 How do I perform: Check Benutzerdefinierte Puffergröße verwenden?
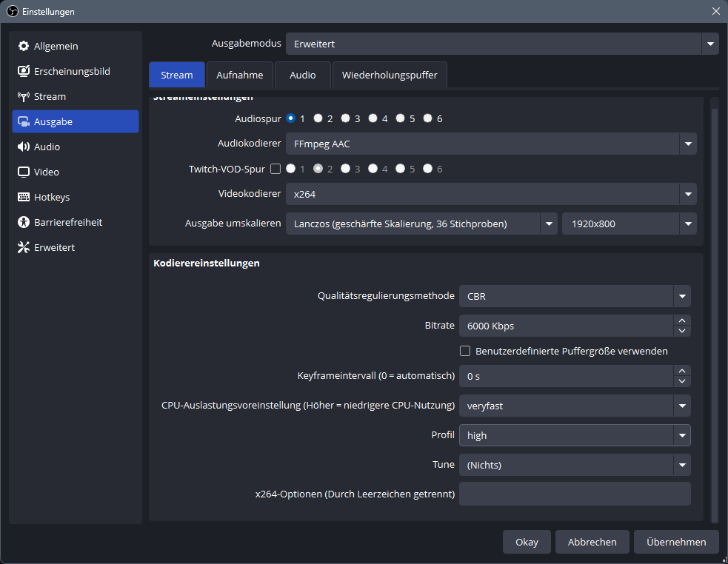(x=465, y=351)
